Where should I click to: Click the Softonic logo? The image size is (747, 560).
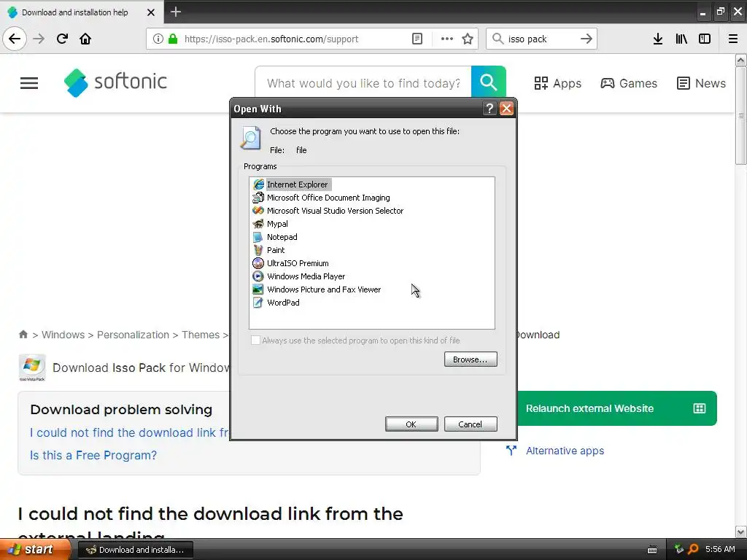click(115, 83)
